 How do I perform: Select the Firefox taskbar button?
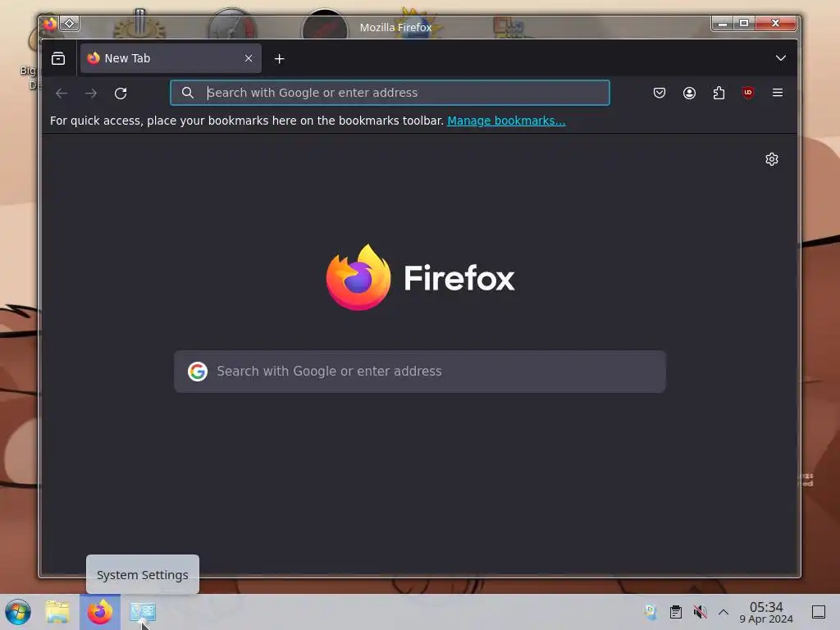pyautogui.click(x=100, y=612)
